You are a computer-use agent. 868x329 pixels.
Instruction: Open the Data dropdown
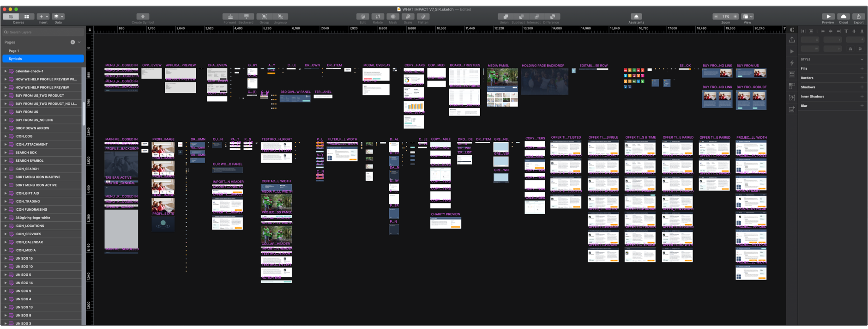(58, 17)
